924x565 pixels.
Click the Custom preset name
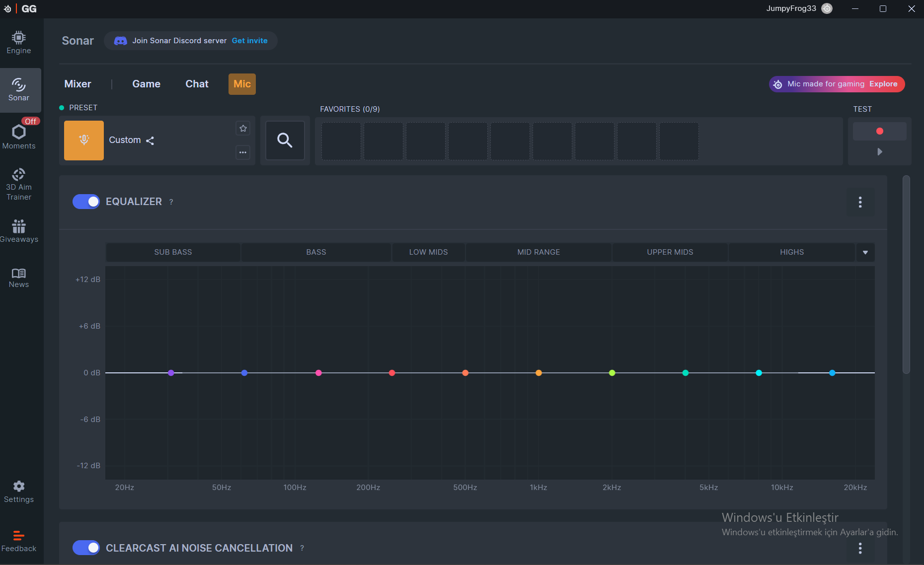pyautogui.click(x=125, y=140)
